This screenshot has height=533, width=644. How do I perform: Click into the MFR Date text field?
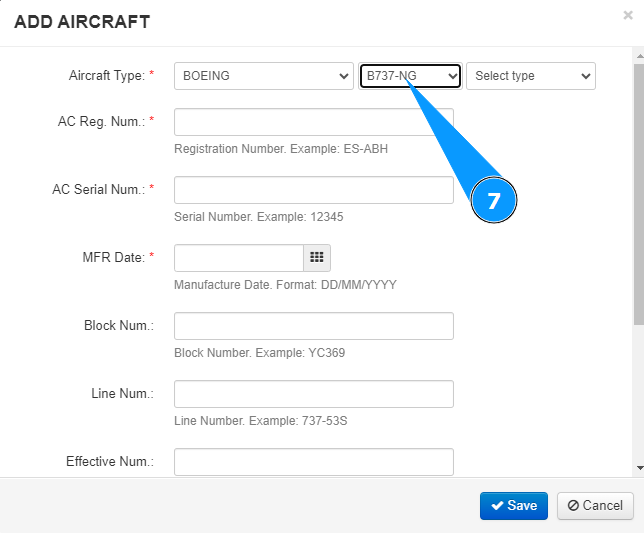[x=238, y=257]
